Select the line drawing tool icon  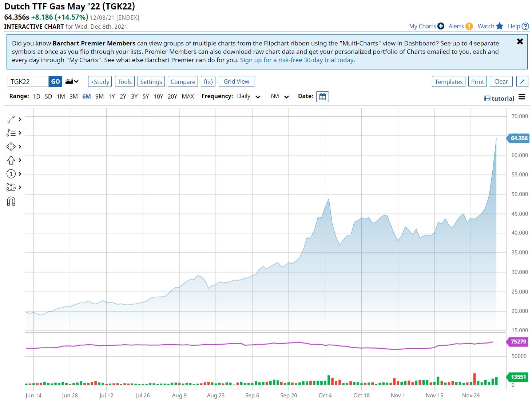(x=11, y=119)
